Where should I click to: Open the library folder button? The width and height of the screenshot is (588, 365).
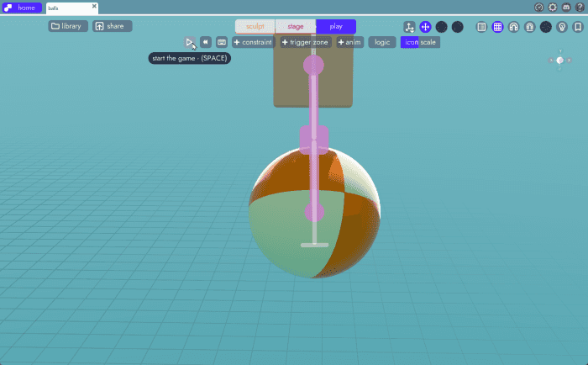66,26
